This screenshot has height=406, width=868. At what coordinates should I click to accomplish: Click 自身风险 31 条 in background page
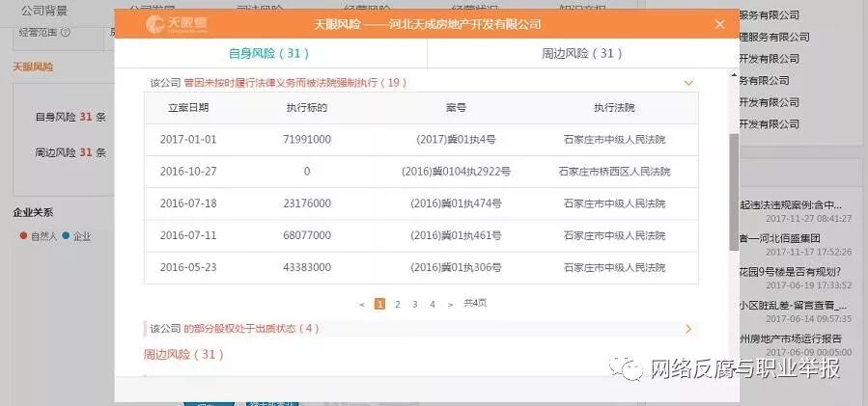pyautogui.click(x=70, y=118)
